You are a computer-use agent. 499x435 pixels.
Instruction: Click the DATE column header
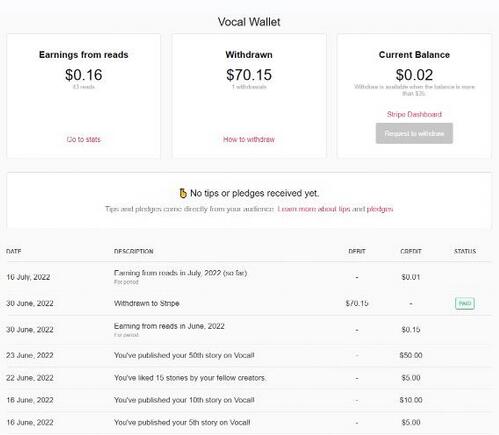(14, 251)
